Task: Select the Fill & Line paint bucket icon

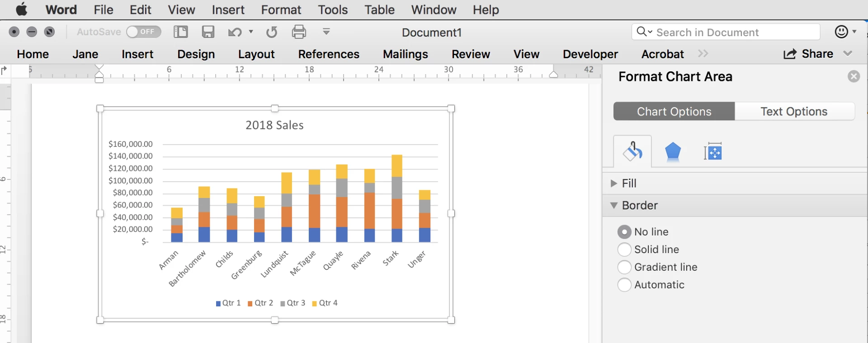Action: pyautogui.click(x=632, y=151)
